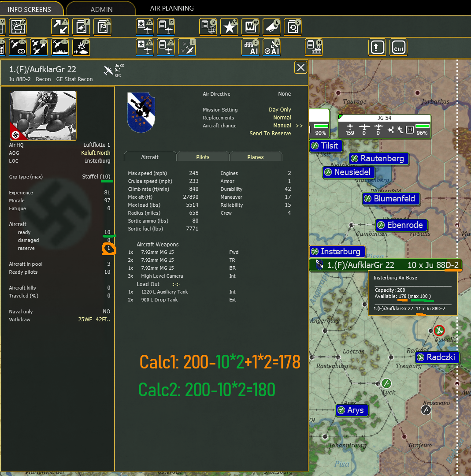The image size is (471, 476).
Task: Click the Staffel (10) group type value
Action: (96, 176)
